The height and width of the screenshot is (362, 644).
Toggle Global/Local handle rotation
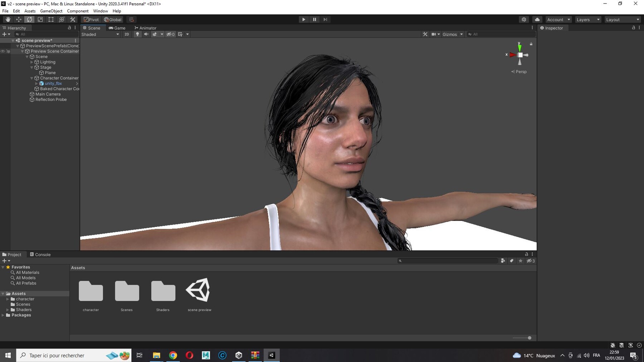tap(113, 20)
